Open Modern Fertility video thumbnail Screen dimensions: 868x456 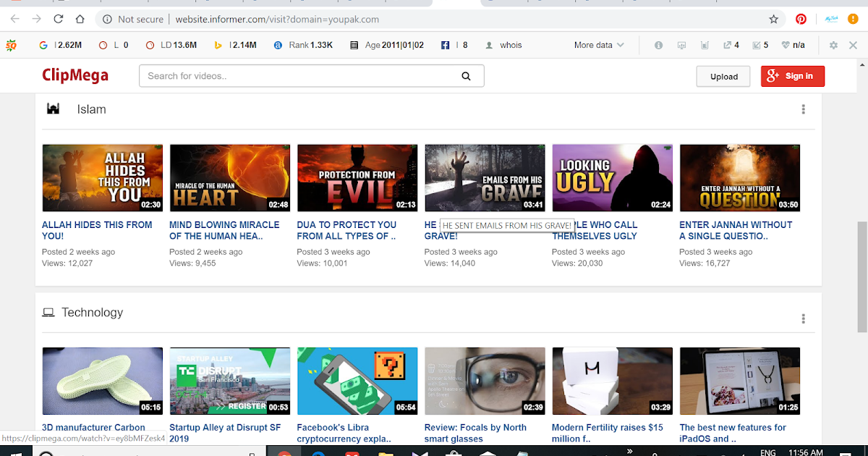tap(612, 381)
